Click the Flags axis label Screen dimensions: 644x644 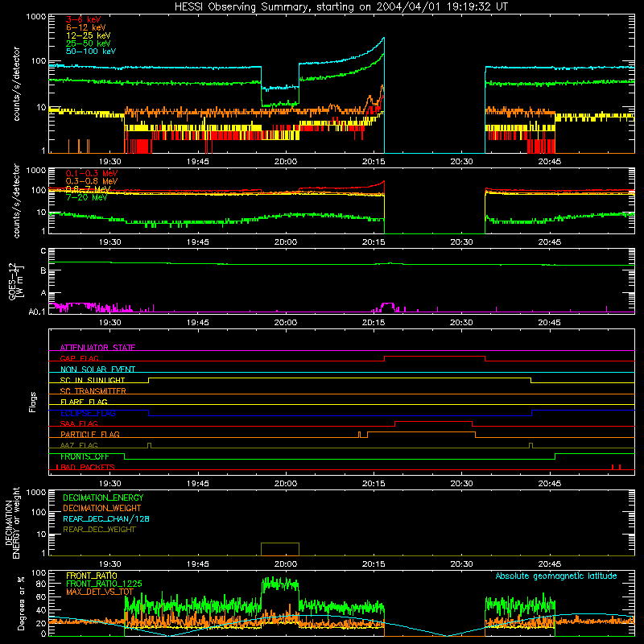coord(33,402)
